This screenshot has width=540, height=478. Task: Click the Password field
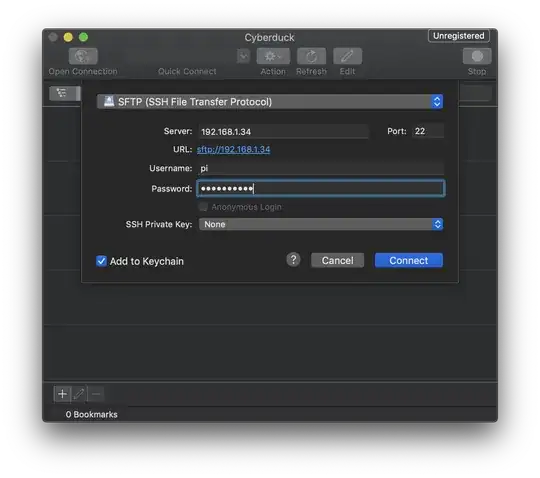321,188
